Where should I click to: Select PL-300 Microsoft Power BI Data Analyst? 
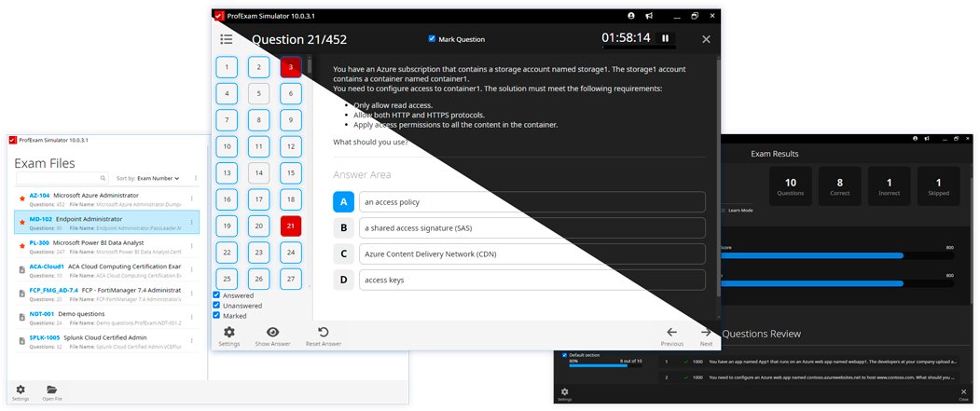107,246
